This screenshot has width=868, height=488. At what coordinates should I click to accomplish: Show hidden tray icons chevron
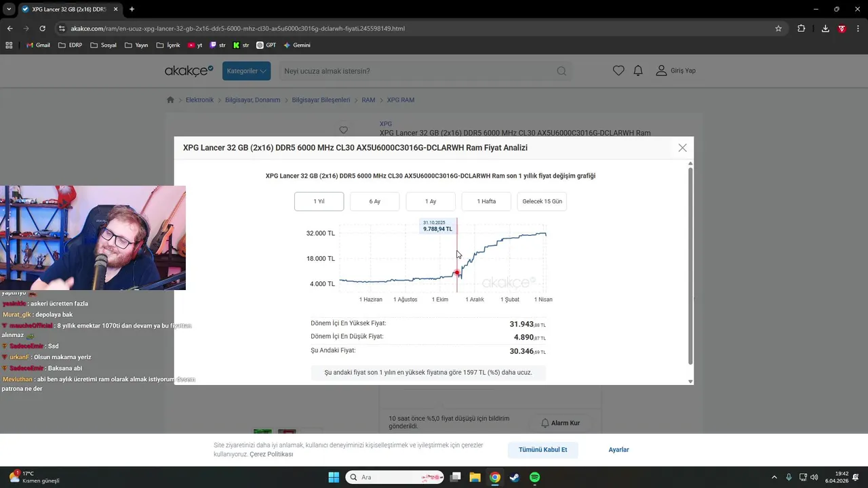point(774,477)
